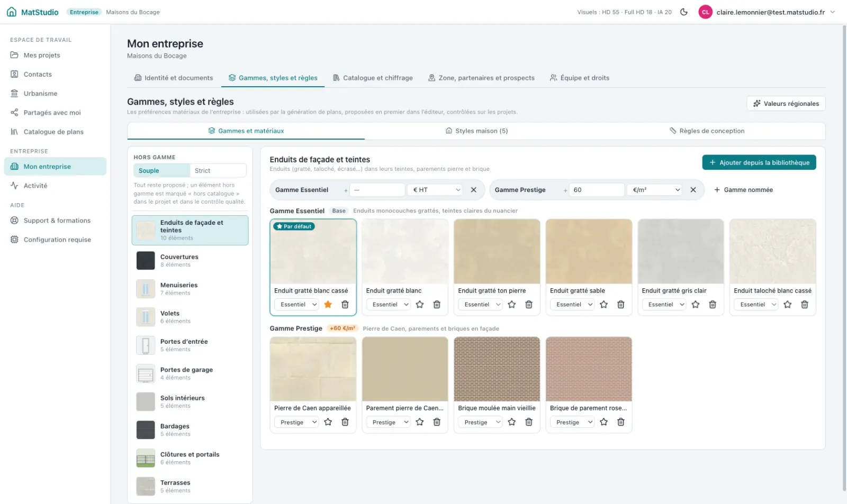This screenshot has height=504, width=847.
Task: Delete Brique de parement rose item
Action: [x=621, y=422]
